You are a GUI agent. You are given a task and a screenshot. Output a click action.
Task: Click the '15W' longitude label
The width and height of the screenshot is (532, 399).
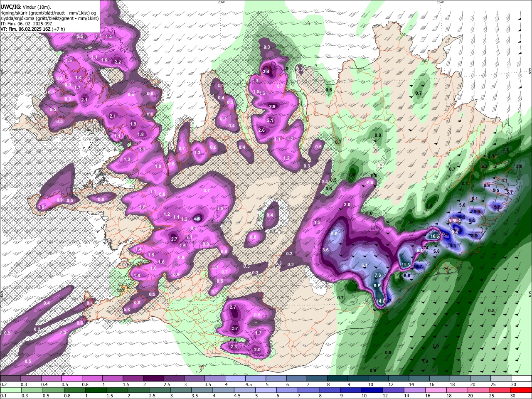440,2
